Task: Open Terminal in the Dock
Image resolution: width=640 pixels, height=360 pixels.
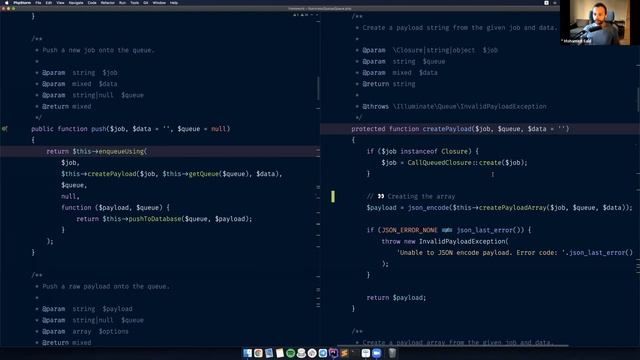Action: pos(355,353)
